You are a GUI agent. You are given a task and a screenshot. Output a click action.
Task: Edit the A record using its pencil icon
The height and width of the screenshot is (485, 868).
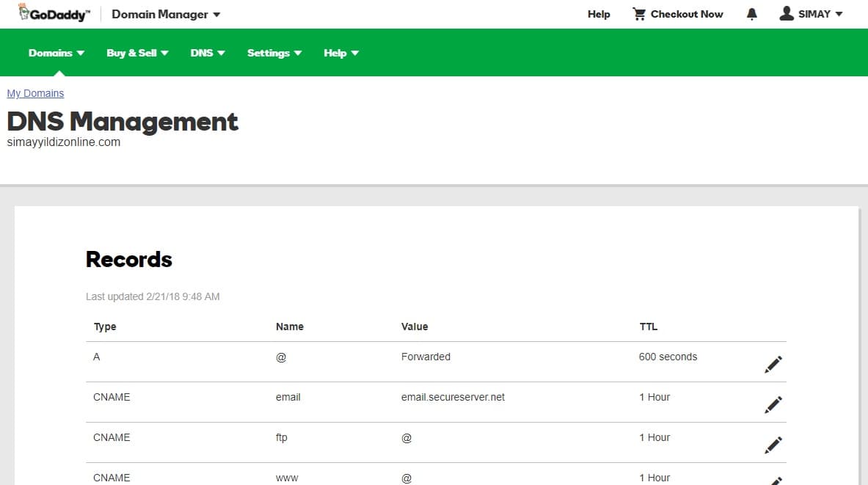click(x=773, y=363)
